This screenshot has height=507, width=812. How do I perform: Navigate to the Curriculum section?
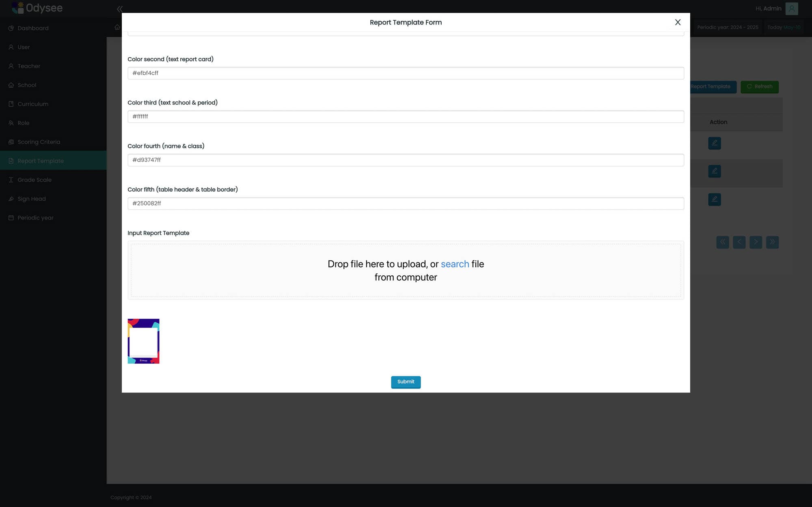point(32,104)
